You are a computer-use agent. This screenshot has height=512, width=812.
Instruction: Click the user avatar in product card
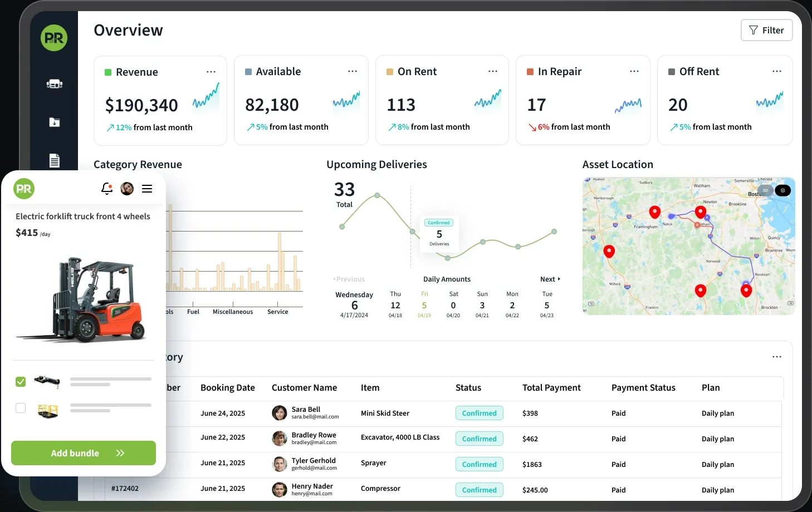pyautogui.click(x=127, y=189)
